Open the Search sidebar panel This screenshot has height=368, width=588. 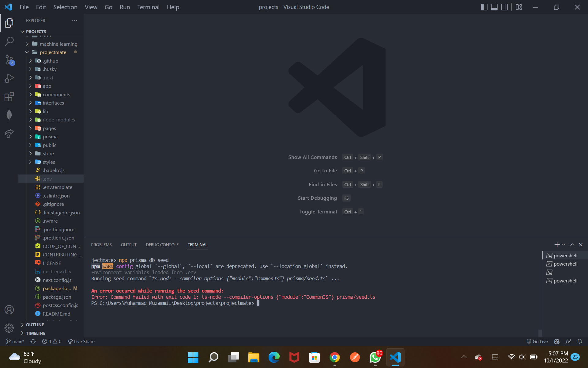coord(9,41)
